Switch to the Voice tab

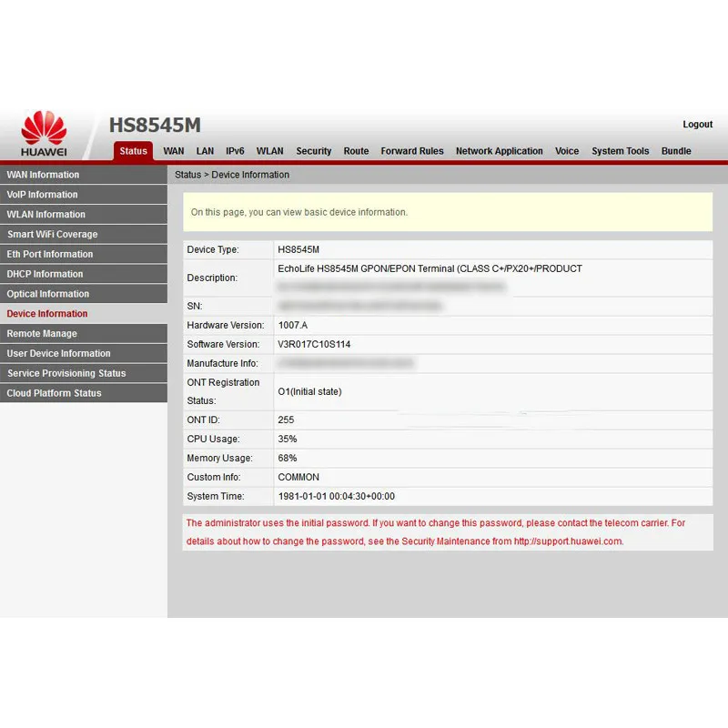(x=567, y=151)
